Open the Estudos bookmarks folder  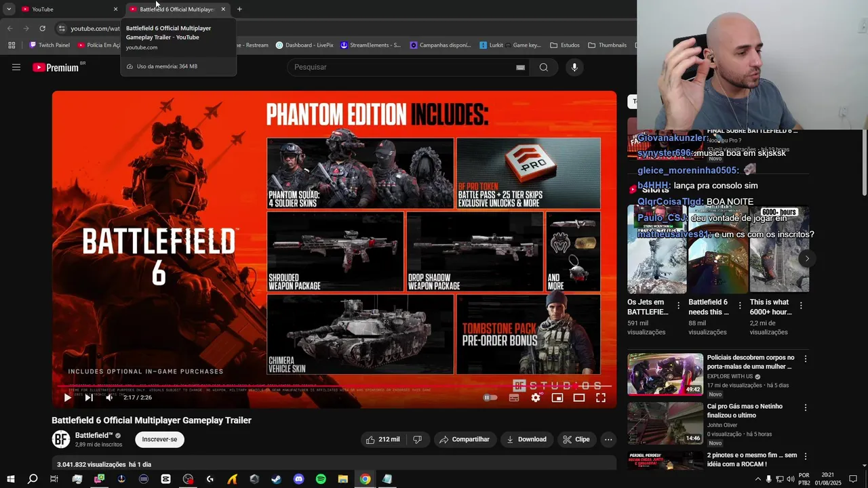565,45
